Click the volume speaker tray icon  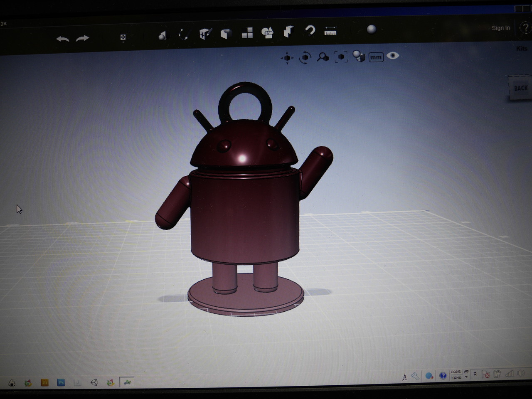520,373
